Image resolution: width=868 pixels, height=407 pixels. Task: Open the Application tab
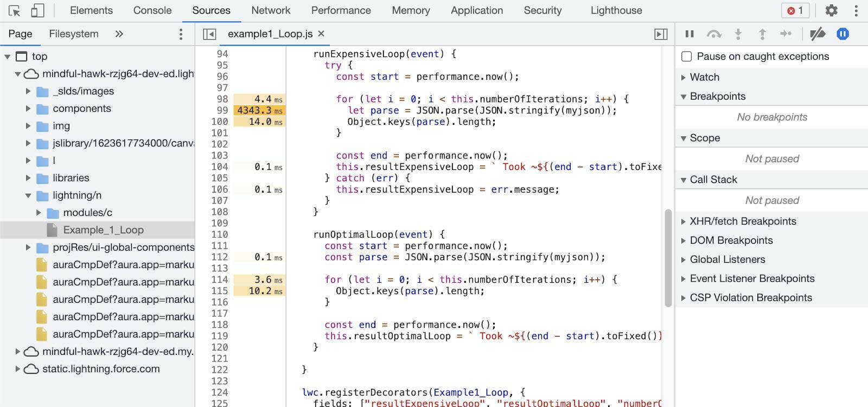pyautogui.click(x=477, y=10)
